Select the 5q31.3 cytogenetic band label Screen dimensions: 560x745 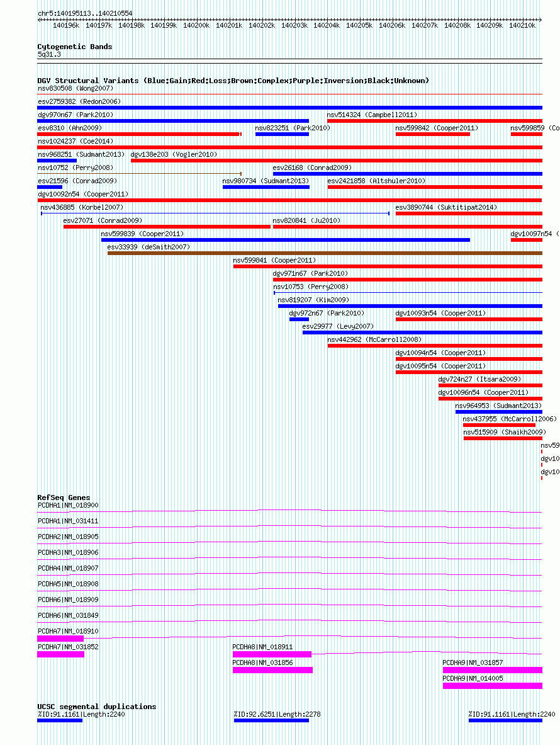(x=49, y=55)
